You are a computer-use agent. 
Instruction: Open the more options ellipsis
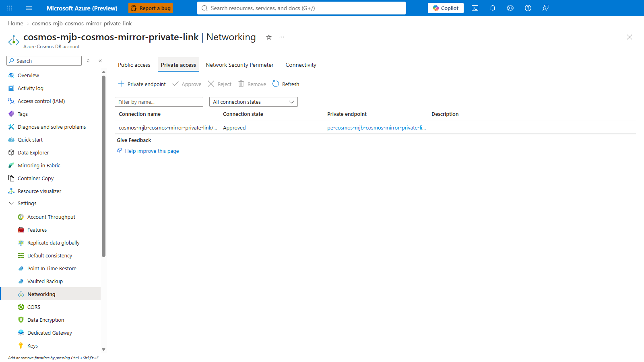282,37
